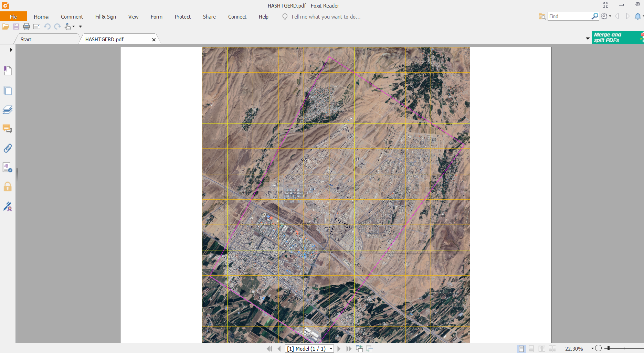Show the Attachments paperclip panel
The height and width of the screenshot is (353, 644).
pyautogui.click(x=8, y=148)
